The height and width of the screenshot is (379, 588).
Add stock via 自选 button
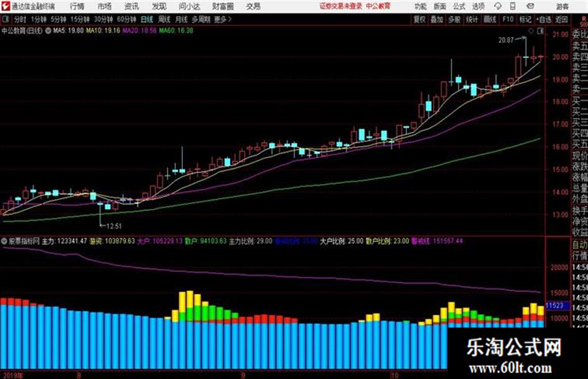544,19
